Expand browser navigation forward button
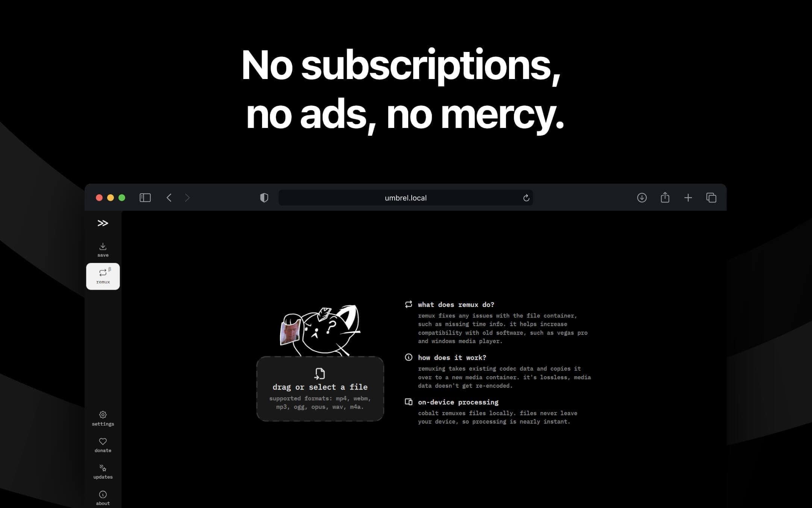This screenshot has height=508, width=812. (x=188, y=197)
